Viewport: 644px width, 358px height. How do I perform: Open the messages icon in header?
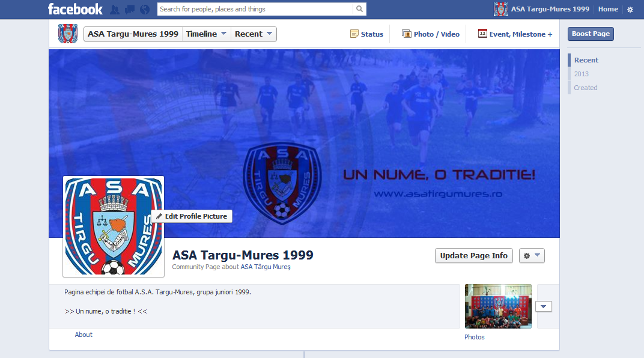click(x=130, y=10)
